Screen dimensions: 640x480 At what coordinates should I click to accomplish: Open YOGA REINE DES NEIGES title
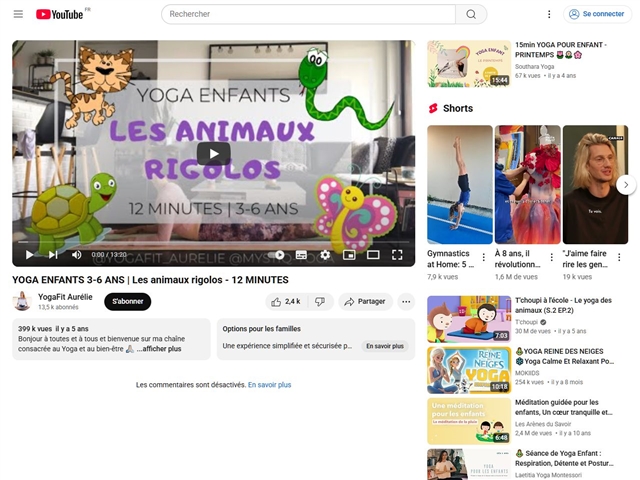(x=564, y=356)
